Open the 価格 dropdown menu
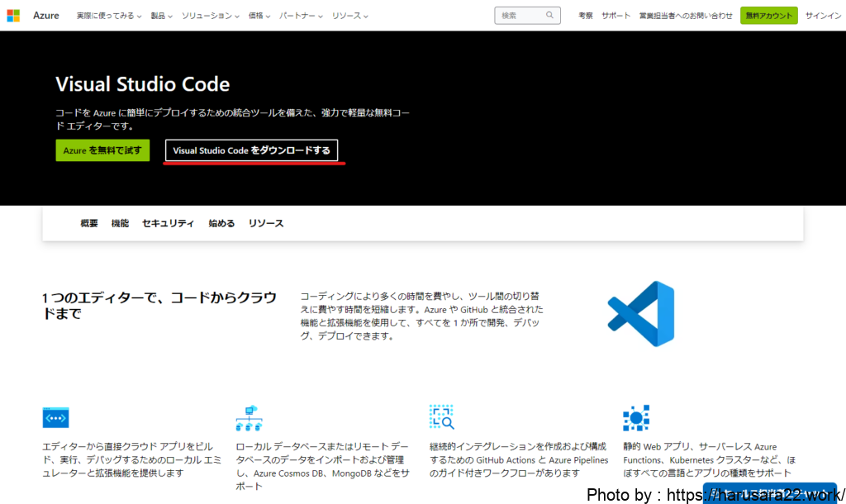846x504 pixels. click(259, 16)
